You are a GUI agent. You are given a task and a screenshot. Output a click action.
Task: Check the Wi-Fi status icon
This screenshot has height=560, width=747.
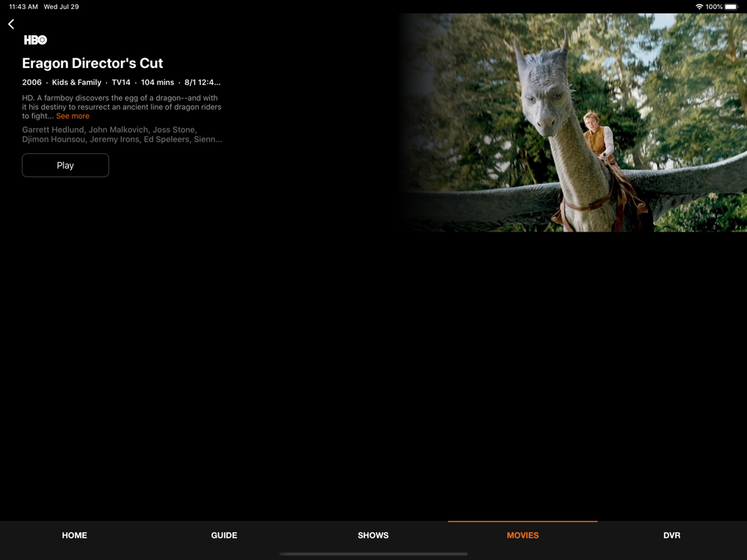(x=699, y=7)
